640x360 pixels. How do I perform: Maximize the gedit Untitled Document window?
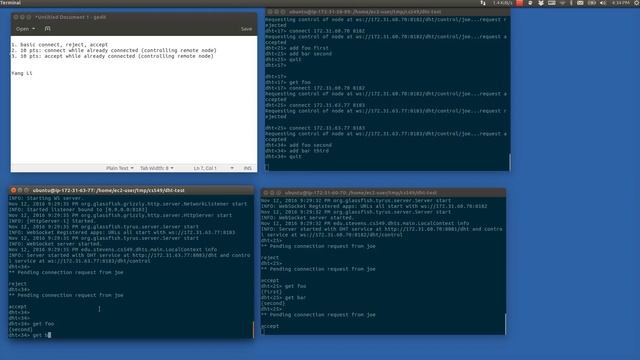(x=29, y=17)
